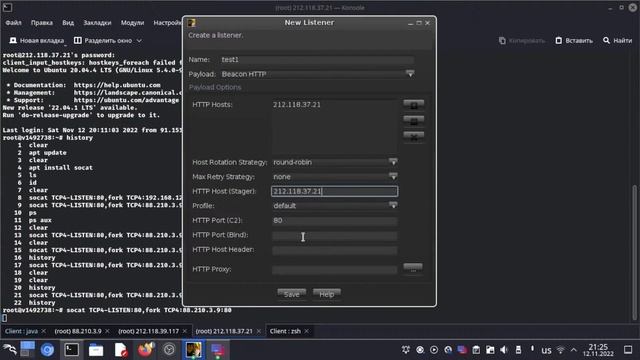Open the notifications tray icon

click(x=406, y=350)
